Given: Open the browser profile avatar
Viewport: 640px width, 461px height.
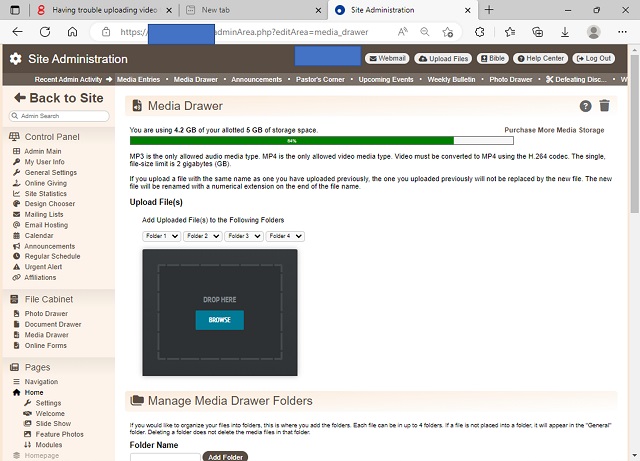Looking at the screenshot, I should coord(593,32).
